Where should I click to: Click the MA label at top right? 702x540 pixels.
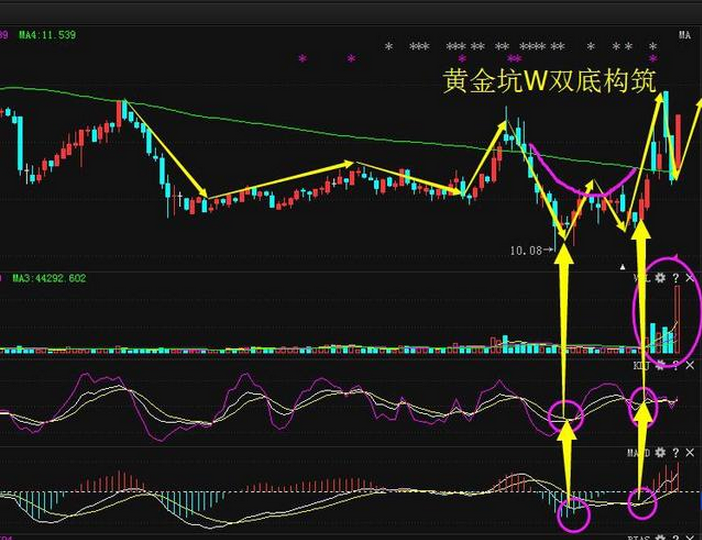[x=685, y=35]
